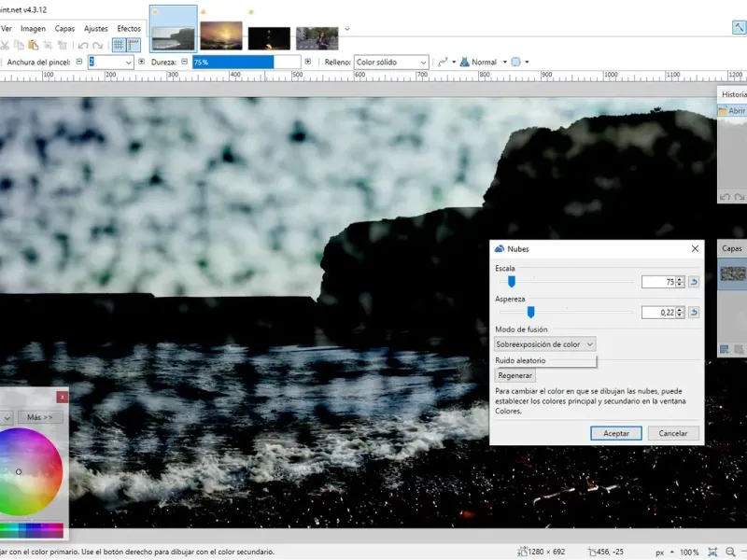This screenshot has height=560, width=747.
Task: Select the Abrir entry in Historial
Action: [x=732, y=110]
